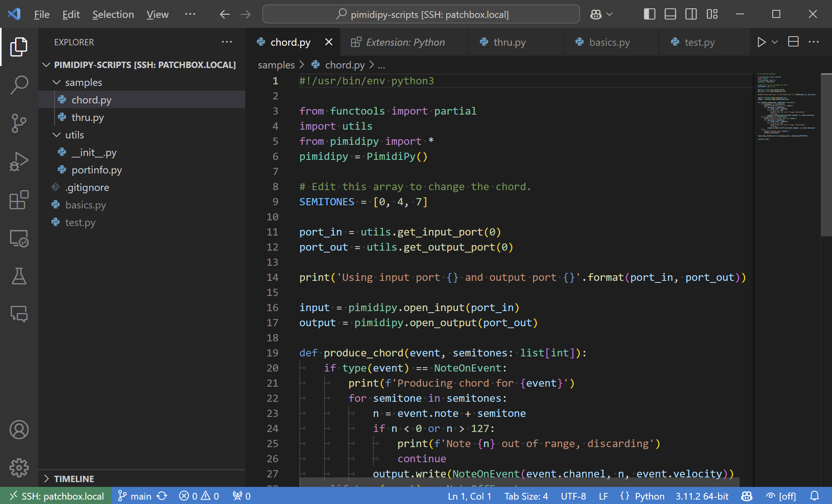Open .gitignore file in explorer
The width and height of the screenshot is (832, 504).
coord(142,187)
